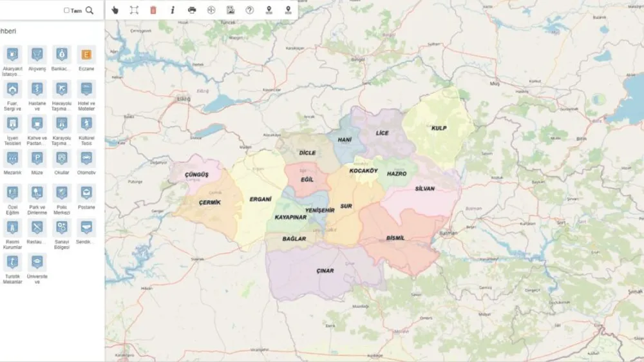Choose the Hastane category
This screenshot has width=644, height=362.
(37, 90)
